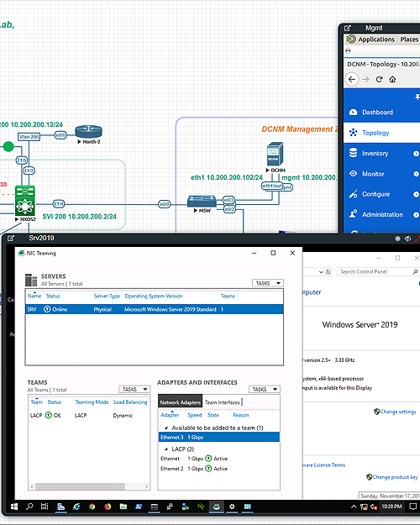Viewport: 420px width, 525px height.
Task: Go back in the DCNM browser
Action: (x=352, y=79)
